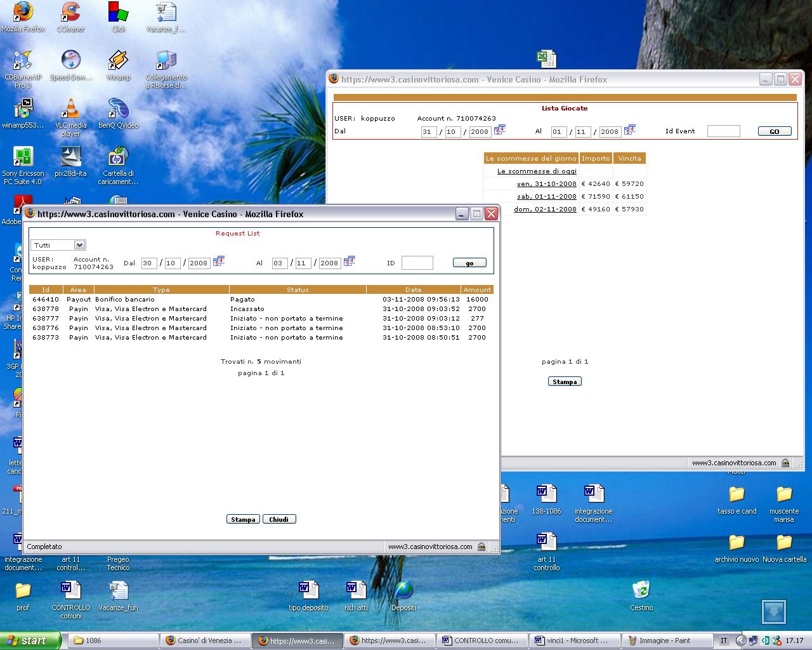
Task: Open CDBurnerXP Pro 3 shortcut
Action: [23, 69]
